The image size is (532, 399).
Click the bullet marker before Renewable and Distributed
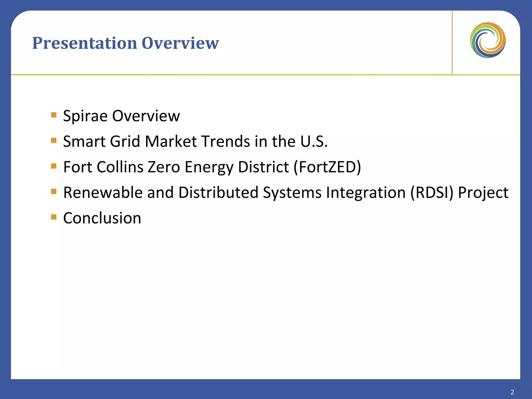click(x=54, y=192)
